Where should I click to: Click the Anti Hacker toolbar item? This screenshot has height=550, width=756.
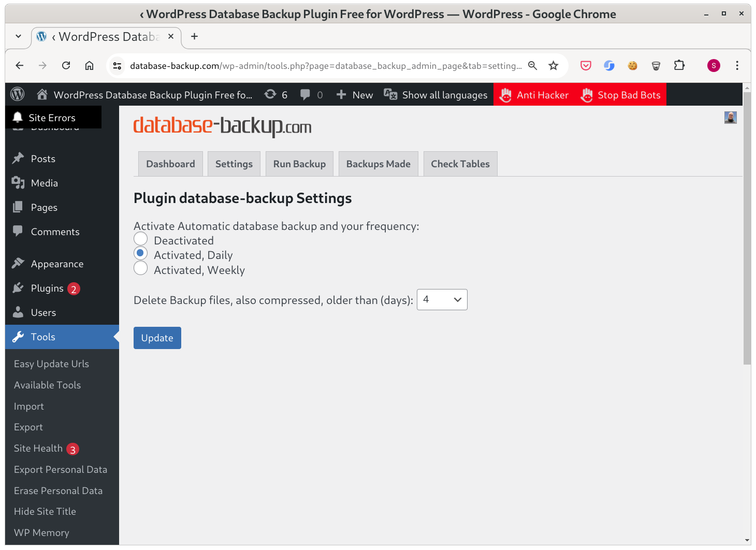pyautogui.click(x=534, y=95)
